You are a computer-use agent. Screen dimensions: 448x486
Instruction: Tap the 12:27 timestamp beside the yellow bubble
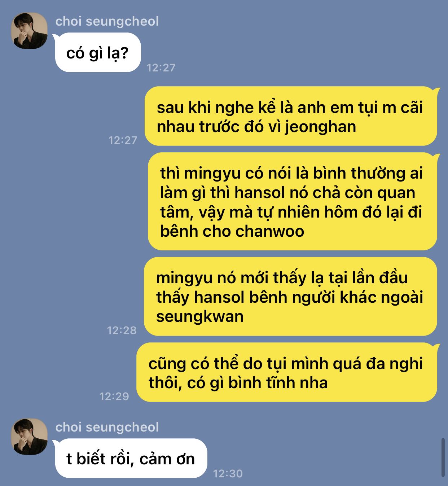point(123,140)
